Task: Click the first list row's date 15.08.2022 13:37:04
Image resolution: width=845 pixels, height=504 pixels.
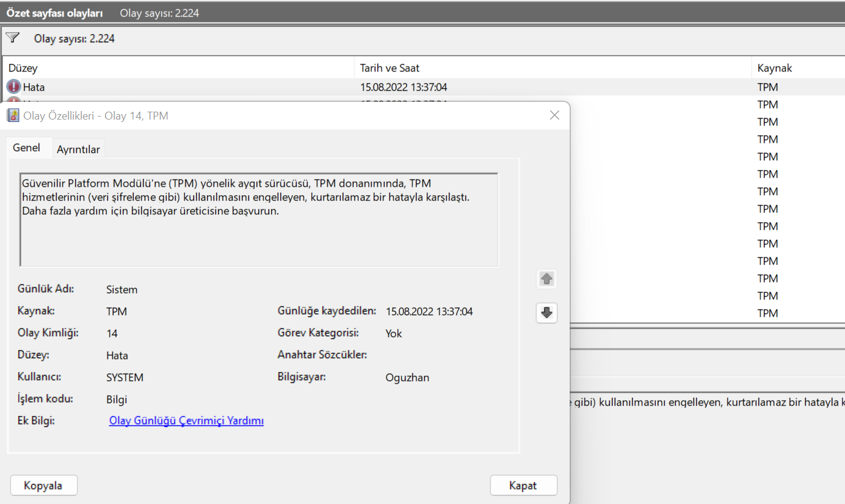Action: pos(404,87)
